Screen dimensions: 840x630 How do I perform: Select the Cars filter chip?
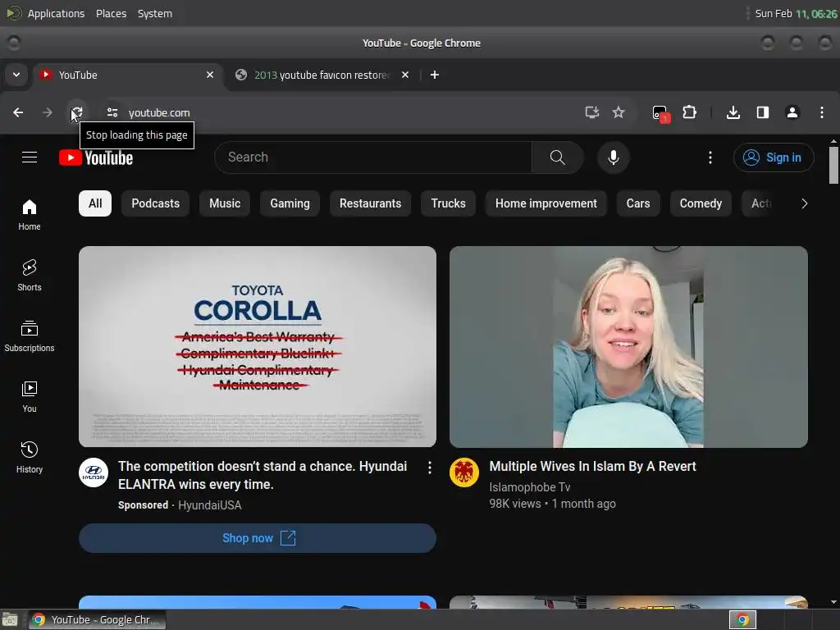pos(638,203)
